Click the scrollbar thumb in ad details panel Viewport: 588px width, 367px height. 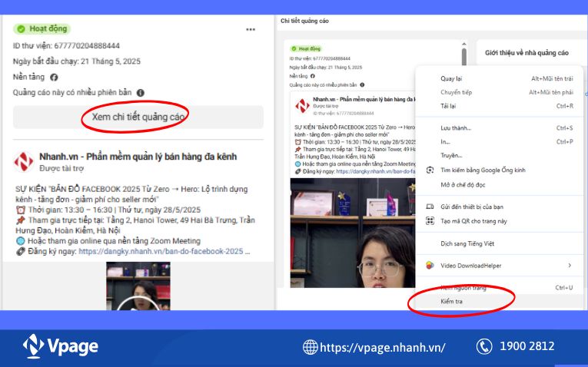coord(464,57)
